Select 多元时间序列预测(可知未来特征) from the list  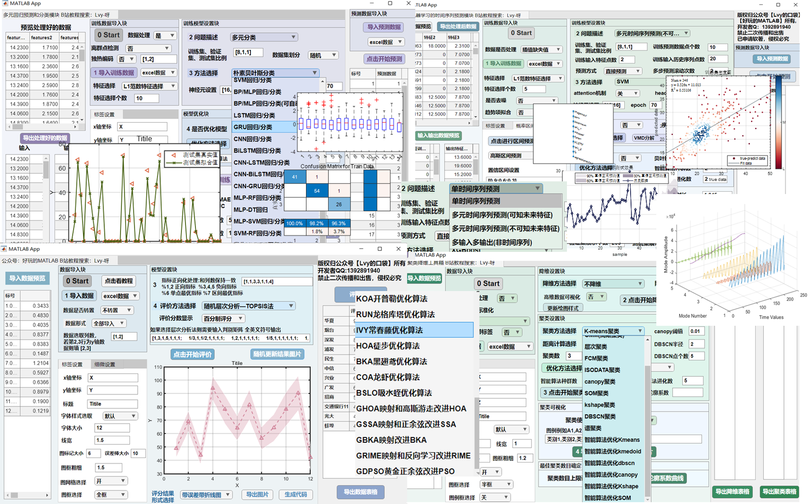coord(502,215)
